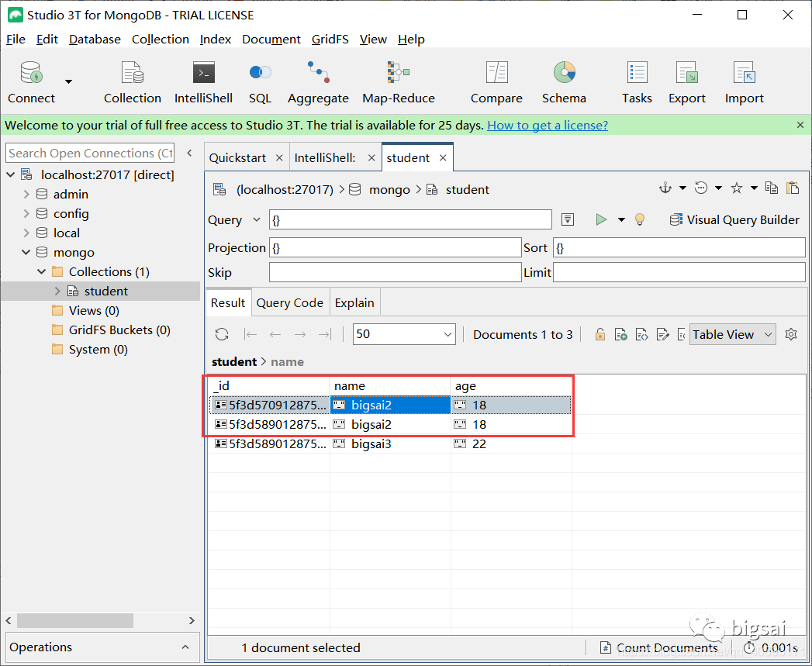Toggle the read-only lock icon

click(599, 335)
